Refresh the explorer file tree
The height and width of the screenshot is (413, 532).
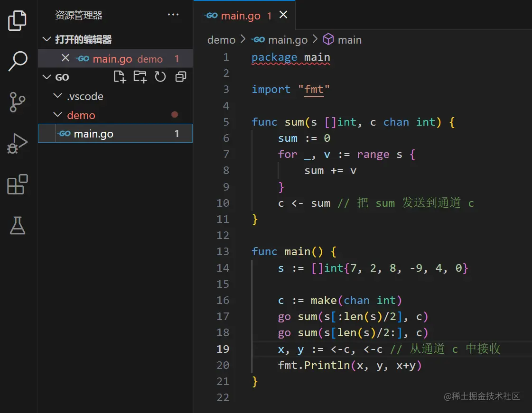click(x=160, y=77)
